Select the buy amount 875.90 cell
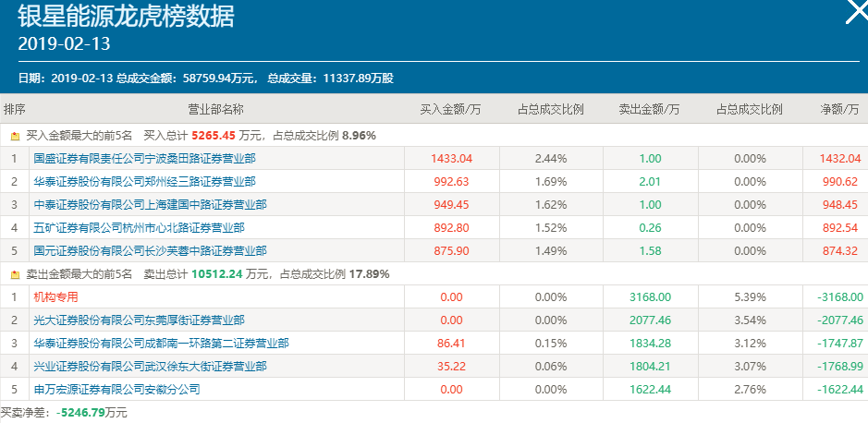The width and height of the screenshot is (868, 423). tap(452, 251)
